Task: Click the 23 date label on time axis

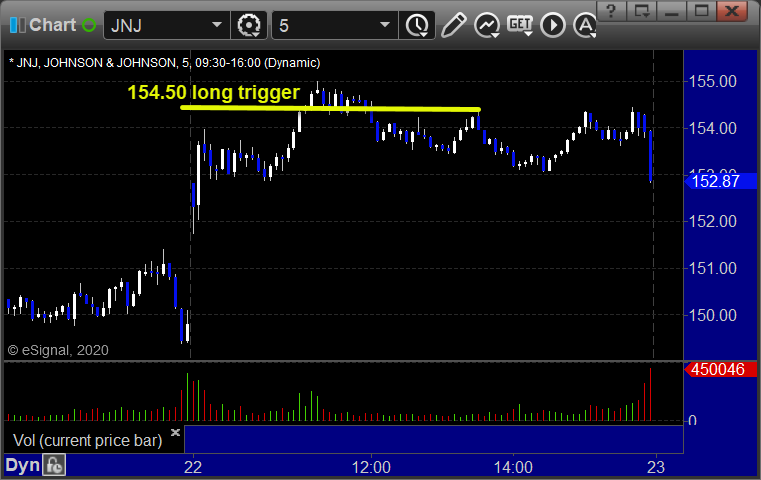Action: pos(656,467)
